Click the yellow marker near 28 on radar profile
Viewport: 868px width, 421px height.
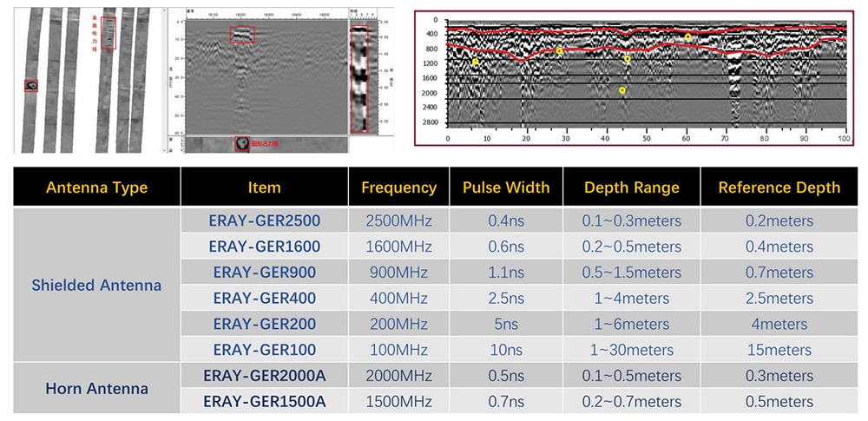point(559,51)
